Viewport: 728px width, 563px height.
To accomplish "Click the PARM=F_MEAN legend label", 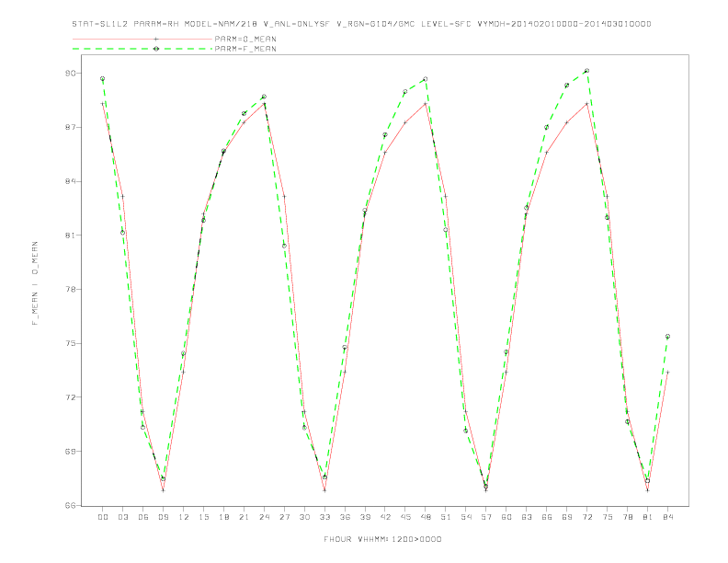I will (x=245, y=49).
